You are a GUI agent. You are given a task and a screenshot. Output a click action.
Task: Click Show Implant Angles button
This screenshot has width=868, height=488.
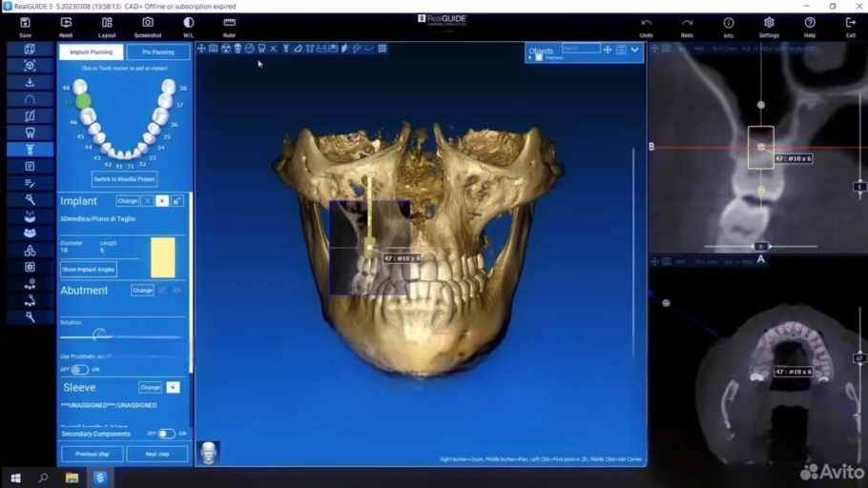coord(89,270)
